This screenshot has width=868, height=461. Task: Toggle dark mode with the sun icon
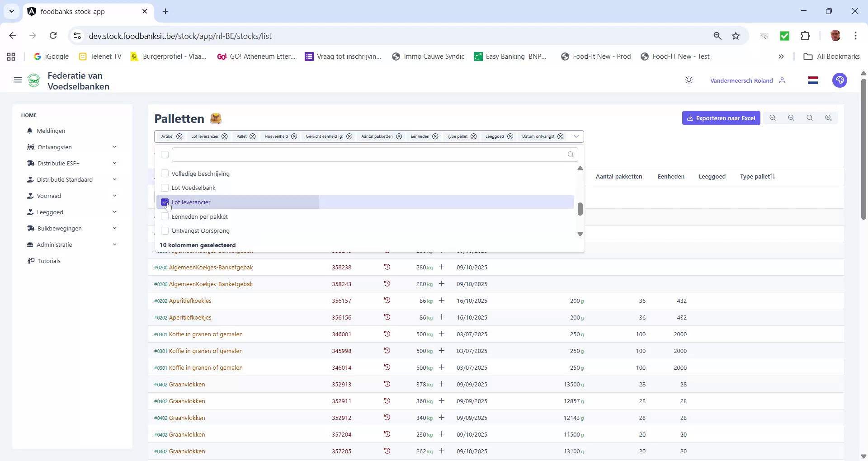689,80
